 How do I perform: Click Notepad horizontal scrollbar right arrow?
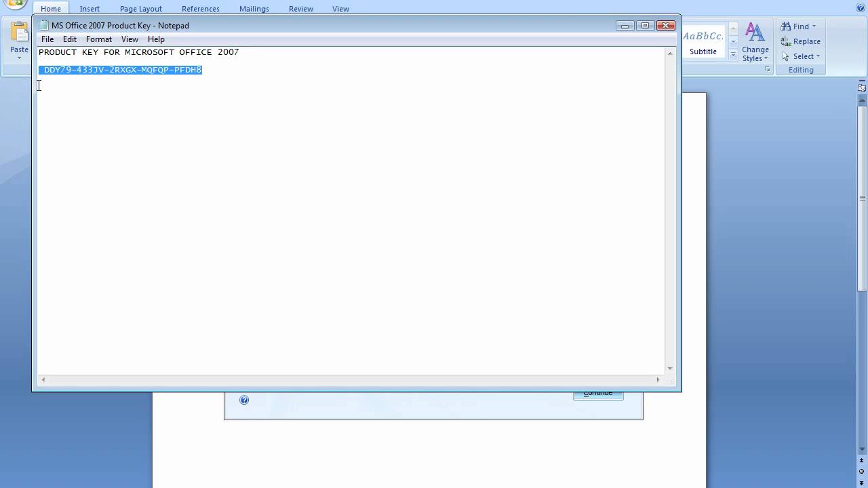point(658,380)
